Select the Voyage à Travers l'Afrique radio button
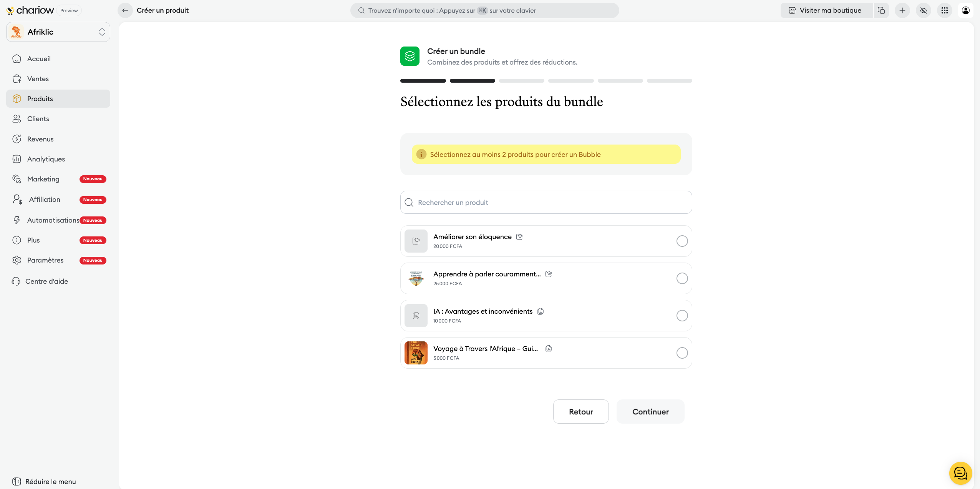Screen dimensions: 980x489 click(x=682, y=353)
